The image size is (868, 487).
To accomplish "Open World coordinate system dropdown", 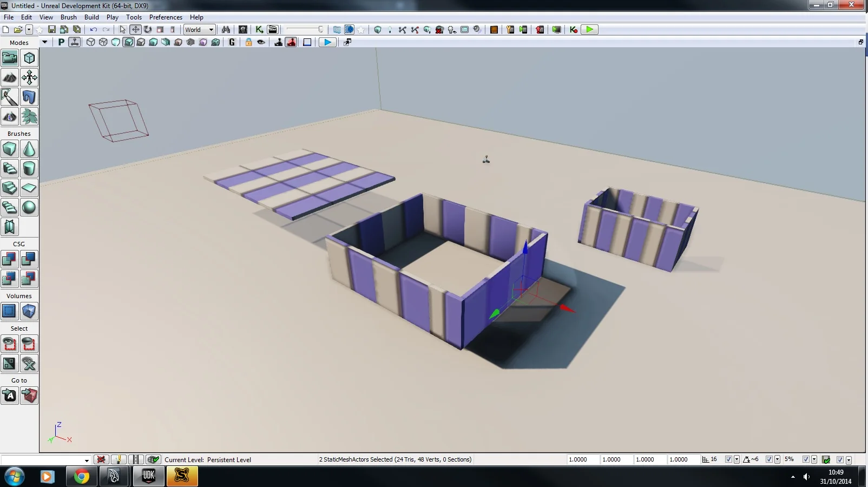I will [x=200, y=30].
